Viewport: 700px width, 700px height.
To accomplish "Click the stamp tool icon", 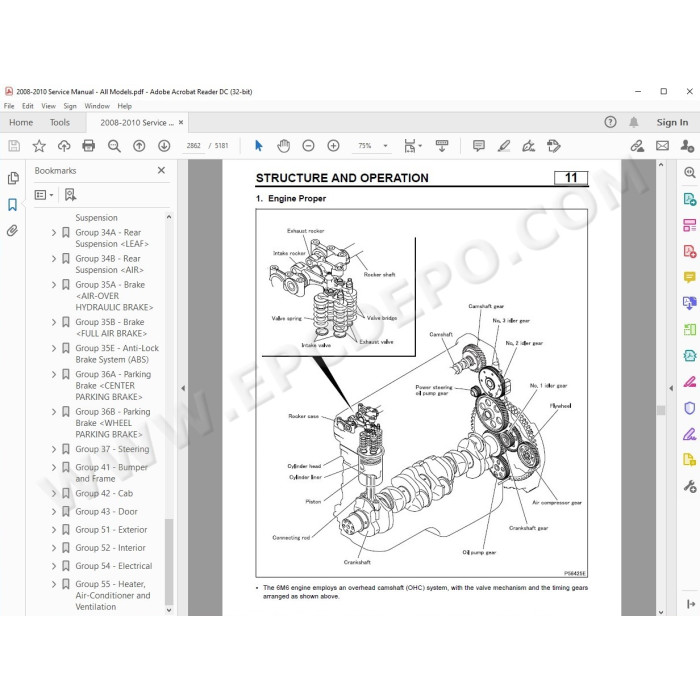I will pos(554,146).
